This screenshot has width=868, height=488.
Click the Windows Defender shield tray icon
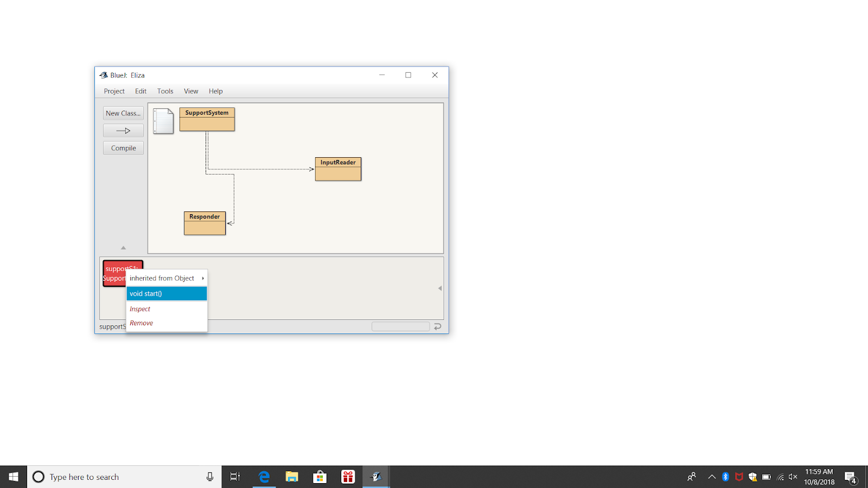pyautogui.click(x=752, y=477)
